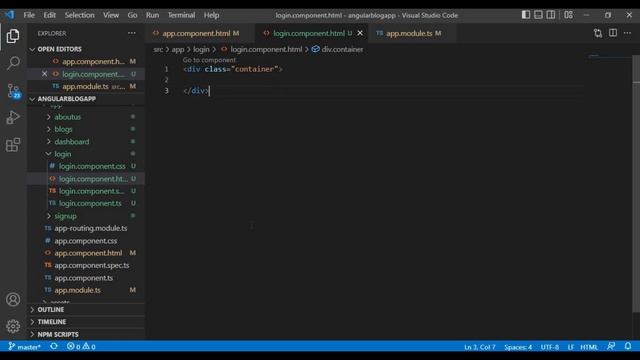Click the editor vertical scrollbar
Screen dimensions: 640x360
636,184
